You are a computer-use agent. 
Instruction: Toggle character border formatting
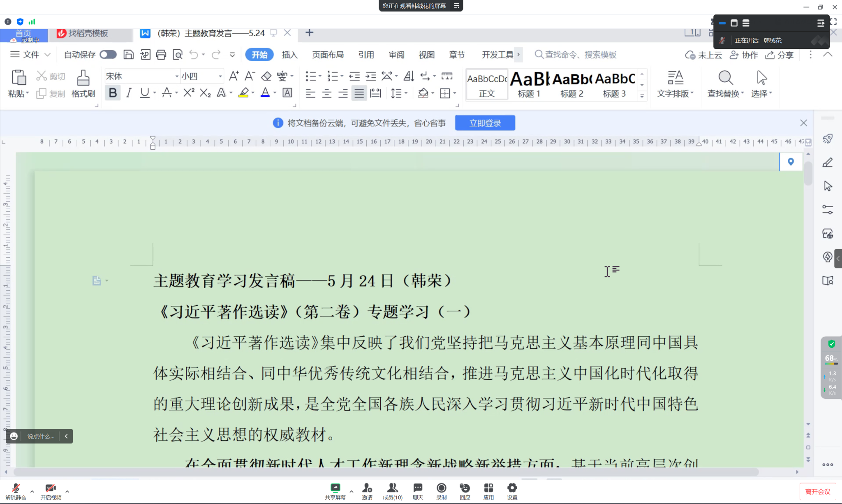pyautogui.click(x=287, y=93)
